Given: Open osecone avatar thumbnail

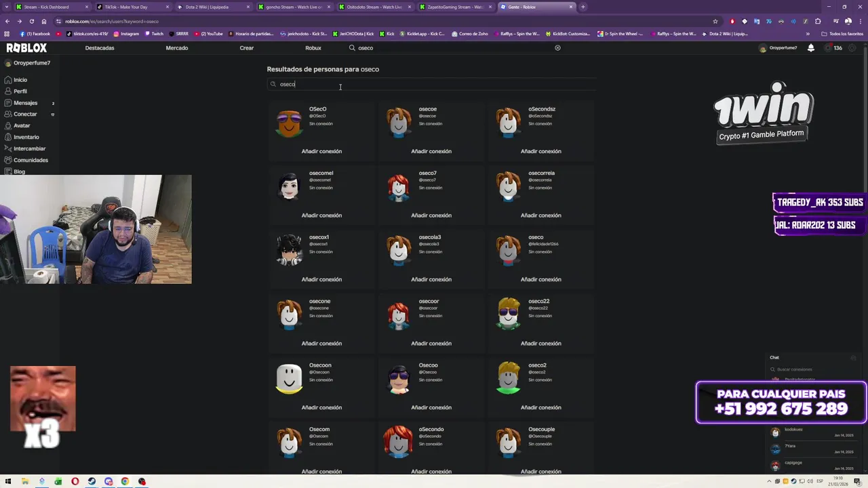Looking at the screenshot, I should (290, 314).
